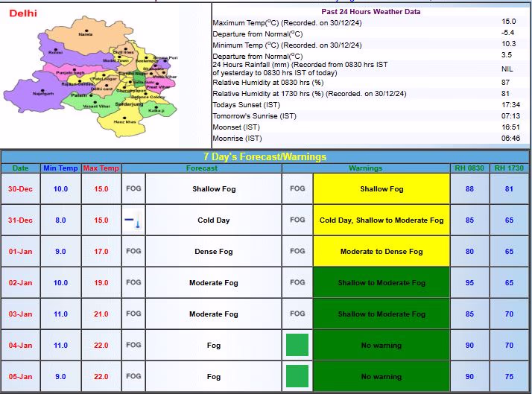Viewport: 532px width, 394px height.
Task: Click the FOG forecast icon for 01-Jan
Action: [133, 252]
